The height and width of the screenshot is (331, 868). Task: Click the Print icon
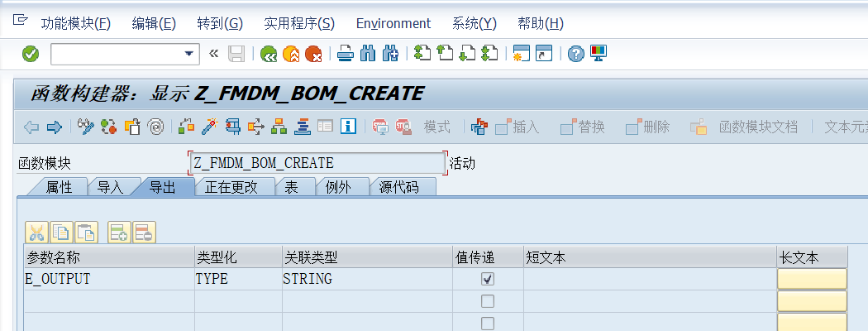coord(346,54)
